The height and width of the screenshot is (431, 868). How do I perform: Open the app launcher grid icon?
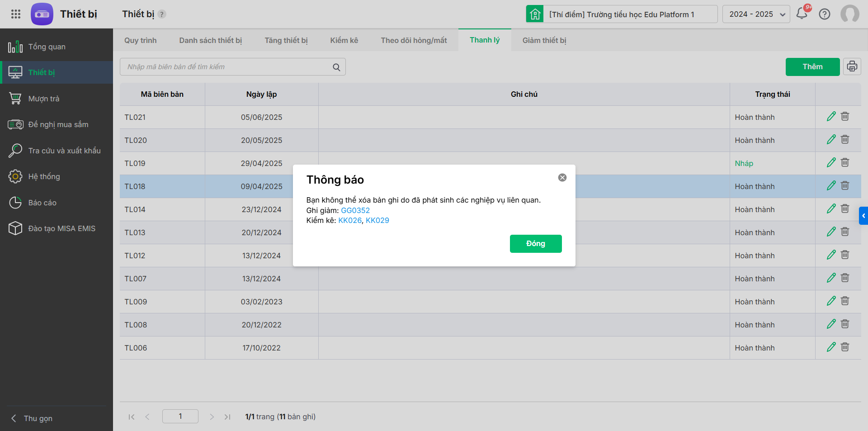(16, 14)
